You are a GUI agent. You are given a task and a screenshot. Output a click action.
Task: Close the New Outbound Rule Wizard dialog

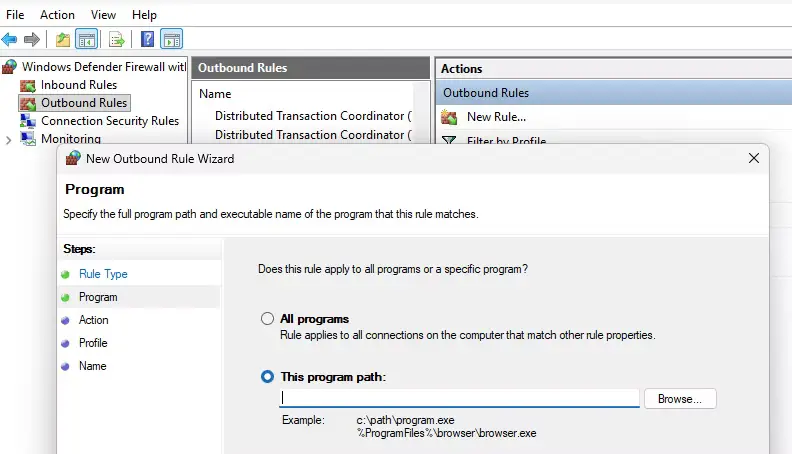(x=753, y=158)
